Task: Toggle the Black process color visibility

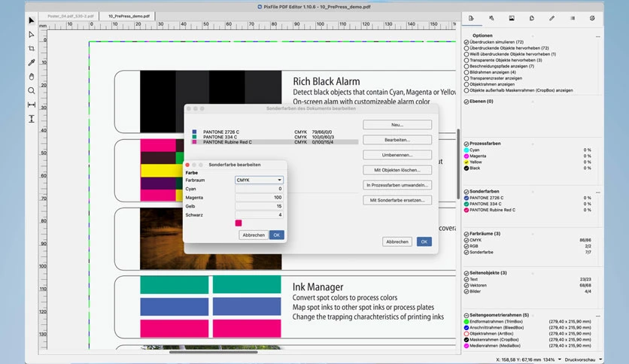Action: (466, 168)
